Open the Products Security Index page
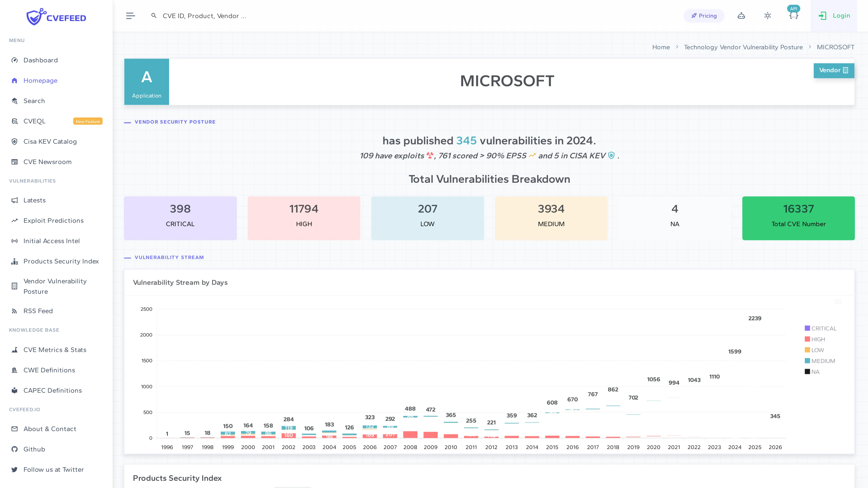Screen dimensions: 868x488 [x=61, y=261]
